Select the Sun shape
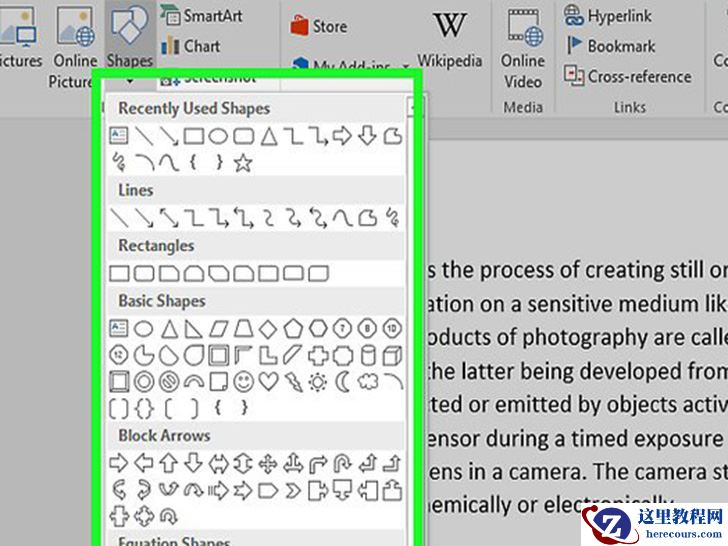This screenshot has width=728, height=546. click(x=318, y=382)
